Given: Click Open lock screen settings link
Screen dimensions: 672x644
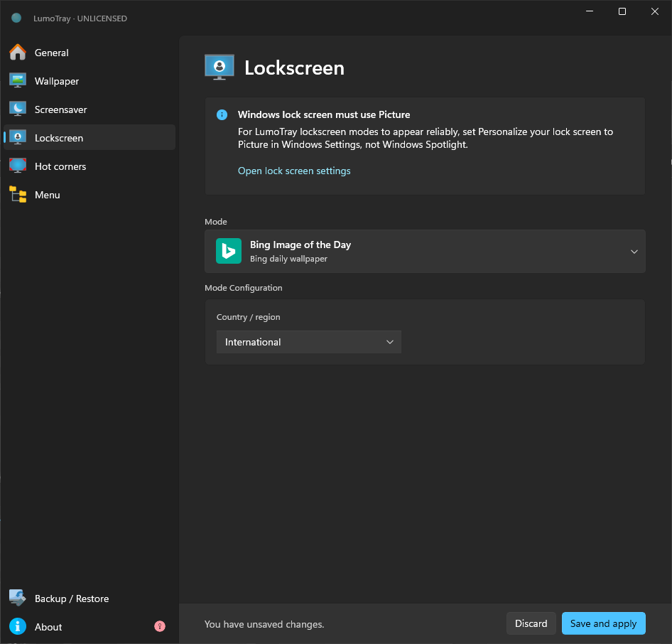Looking at the screenshot, I should pyautogui.click(x=294, y=171).
